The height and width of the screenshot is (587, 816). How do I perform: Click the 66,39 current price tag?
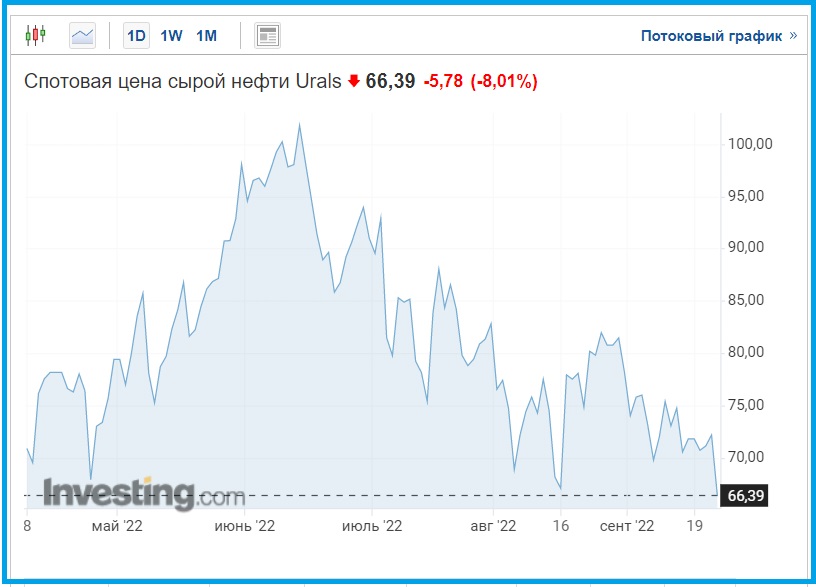(744, 495)
